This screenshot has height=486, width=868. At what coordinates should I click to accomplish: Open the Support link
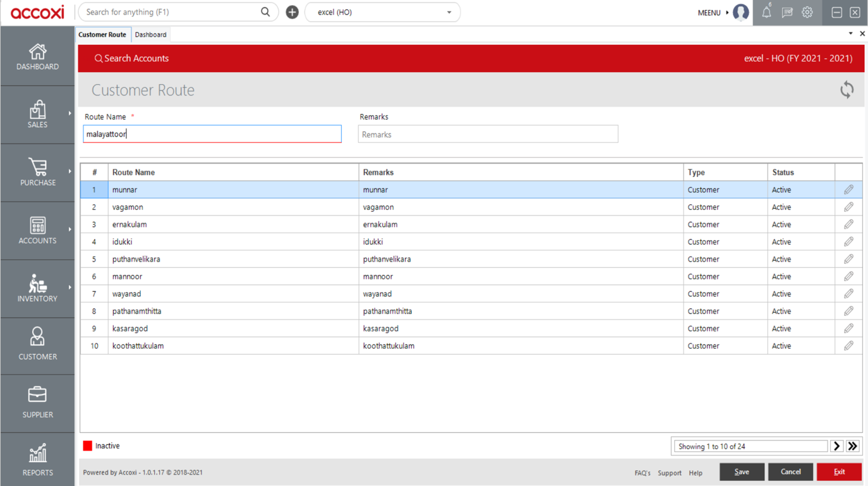670,472
